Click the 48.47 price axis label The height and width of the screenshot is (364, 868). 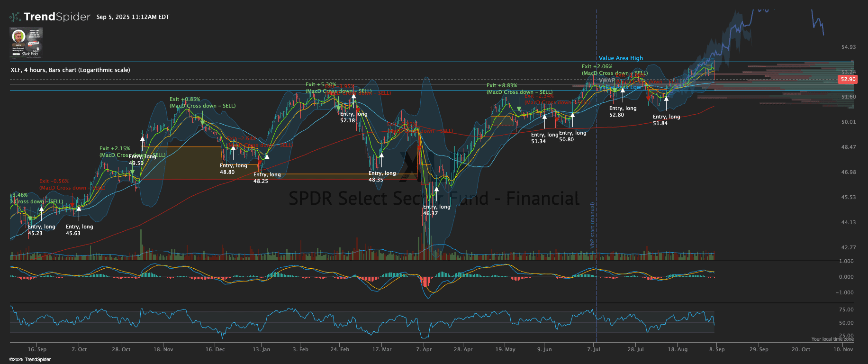[x=849, y=147]
